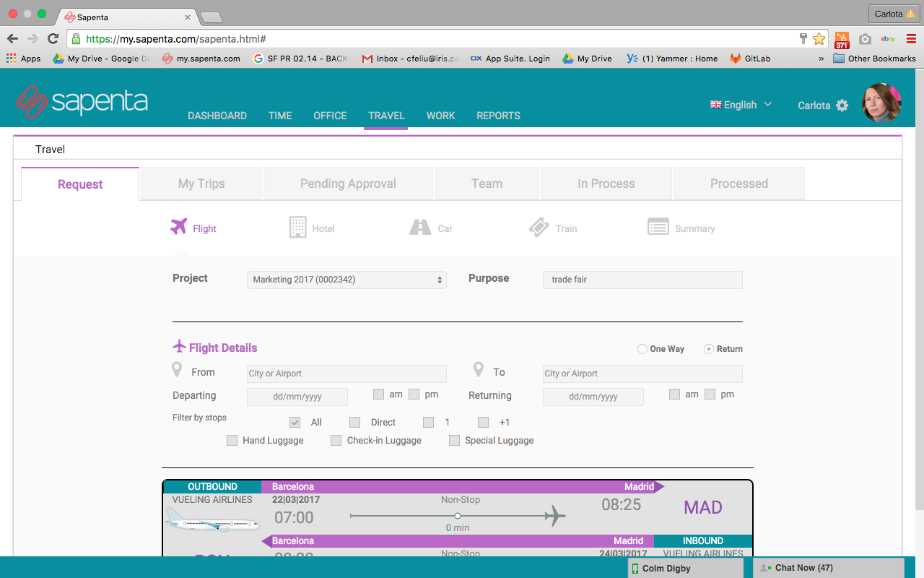Click the Departing date field
This screenshot has height=578, width=924.
click(297, 397)
